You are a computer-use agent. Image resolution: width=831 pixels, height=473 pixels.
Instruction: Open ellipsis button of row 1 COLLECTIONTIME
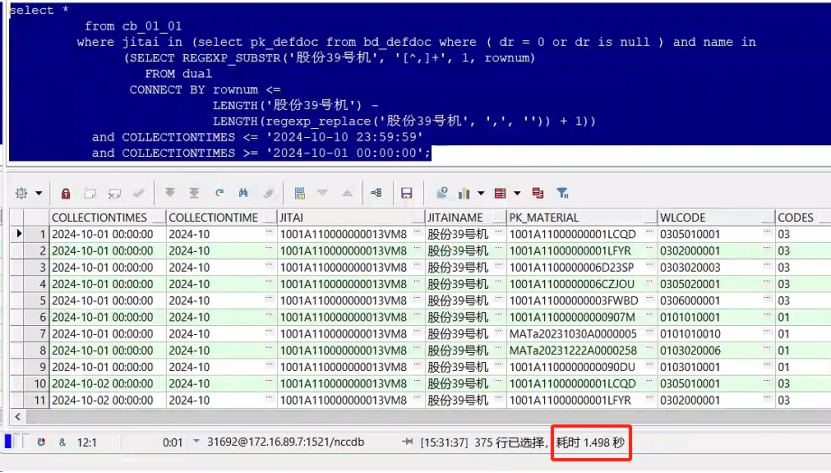point(269,233)
